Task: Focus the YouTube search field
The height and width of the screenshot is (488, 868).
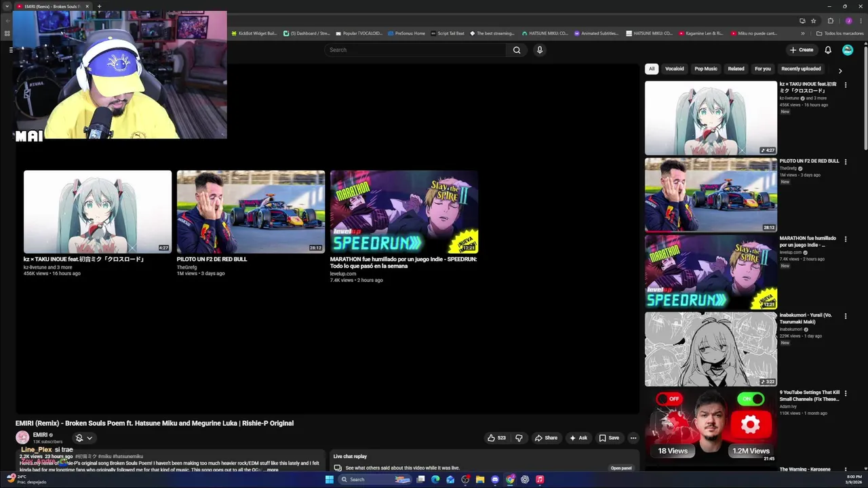Action: coord(415,49)
